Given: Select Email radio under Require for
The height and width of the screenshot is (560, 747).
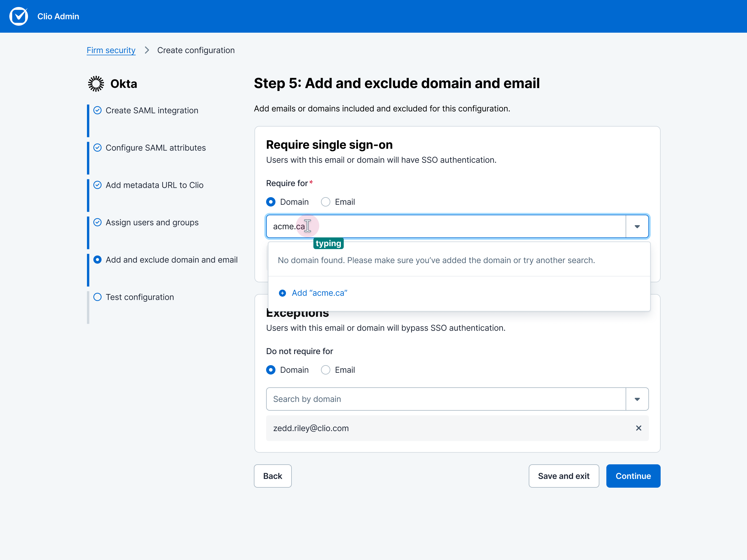Looking at the screenshot, I should 325,202.
